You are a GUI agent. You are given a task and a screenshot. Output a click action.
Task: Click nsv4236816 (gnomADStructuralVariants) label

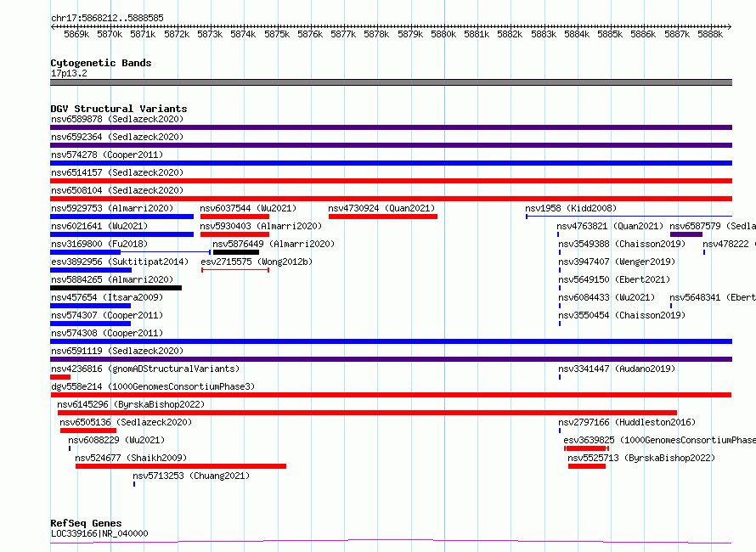tap(145, 369)
